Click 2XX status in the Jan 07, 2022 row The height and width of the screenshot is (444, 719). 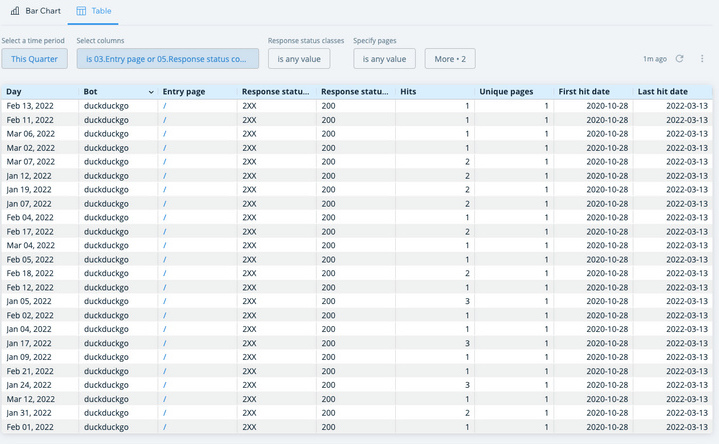[249, 204]
